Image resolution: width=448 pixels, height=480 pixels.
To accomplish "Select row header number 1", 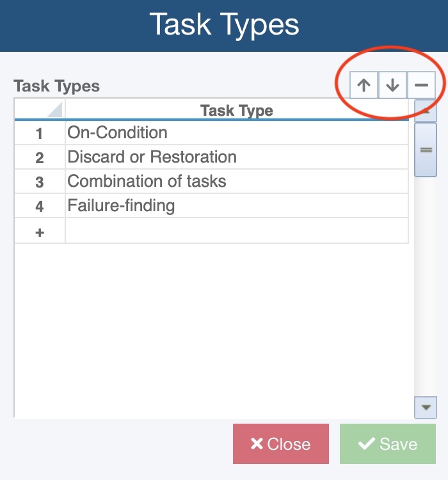I will point(40,134).
